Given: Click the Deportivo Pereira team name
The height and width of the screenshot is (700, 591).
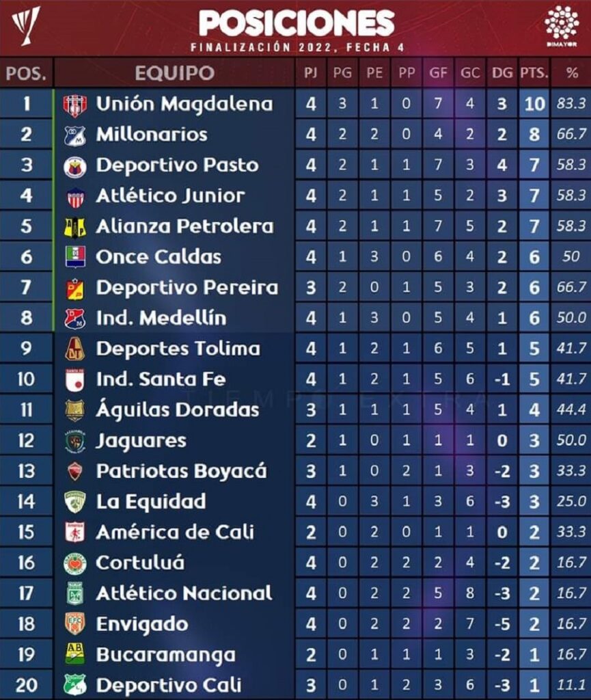Looking at the screenshot, I should [187, 288].
